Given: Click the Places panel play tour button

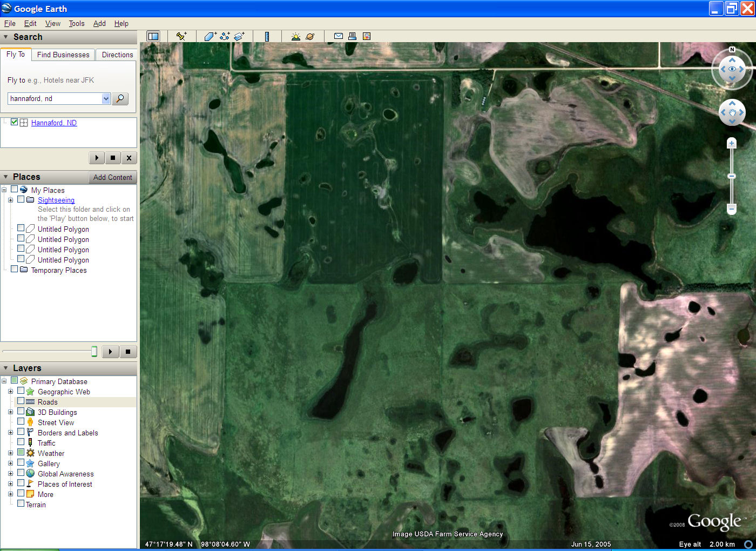Looking at the screenshot, I should click(x=110, y=352).
